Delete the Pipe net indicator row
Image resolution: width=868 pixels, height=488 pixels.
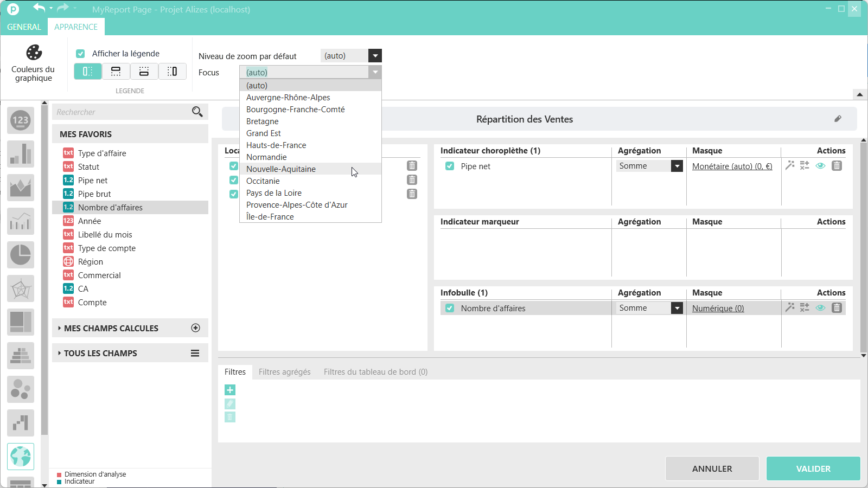pos(837,166)
